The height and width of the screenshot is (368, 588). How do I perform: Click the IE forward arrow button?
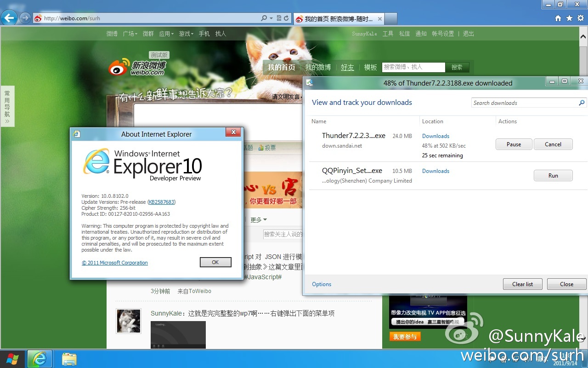click(x=25, y=18)
